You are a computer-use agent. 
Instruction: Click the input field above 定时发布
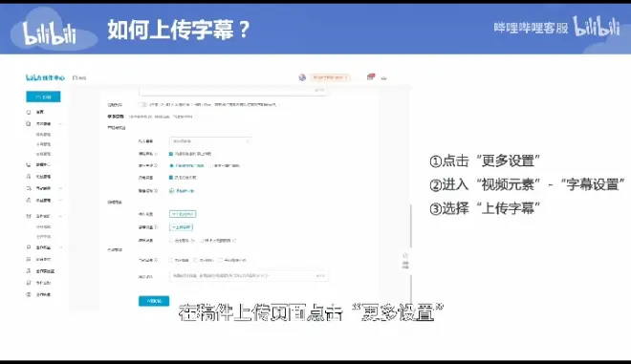point(233,92)
